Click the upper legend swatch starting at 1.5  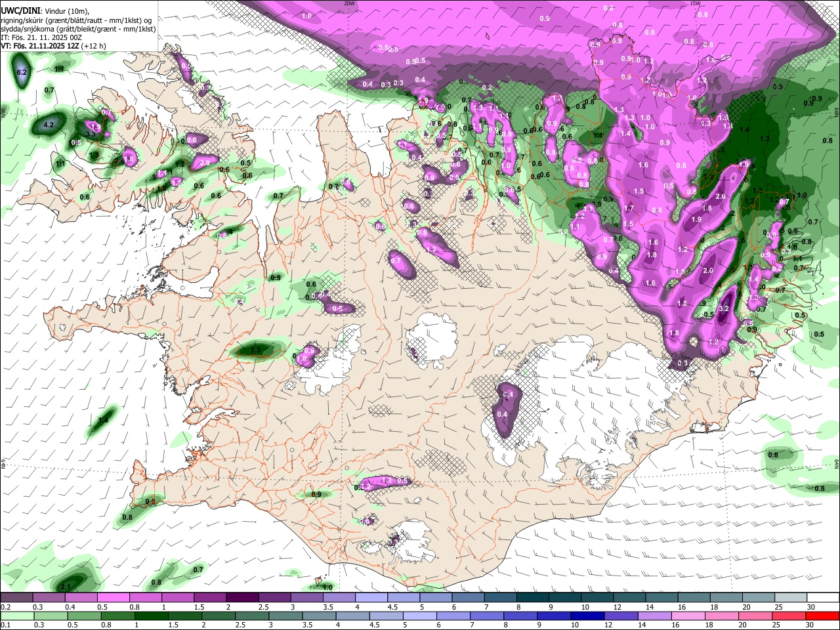pos(210,598)
